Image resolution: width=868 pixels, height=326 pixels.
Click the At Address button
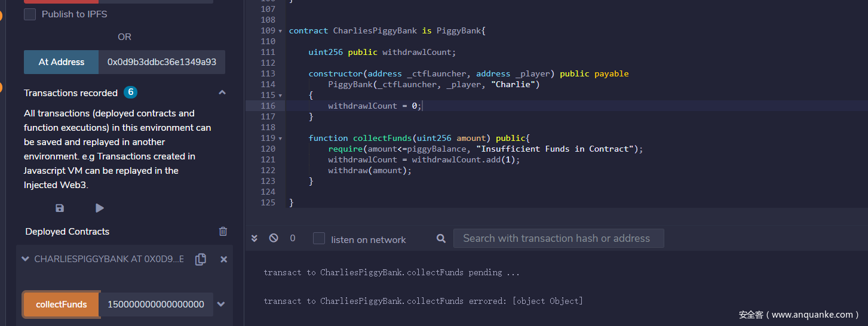click(x=61, y=62)
